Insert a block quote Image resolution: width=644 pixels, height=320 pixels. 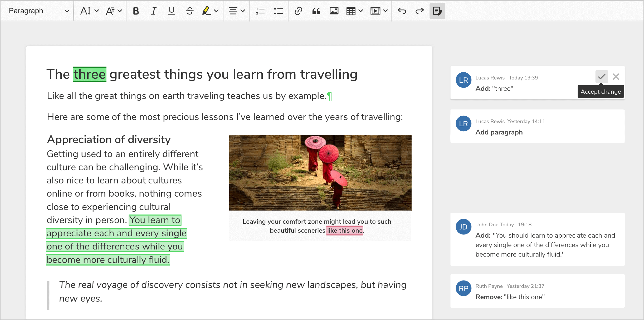click(316, 11)
